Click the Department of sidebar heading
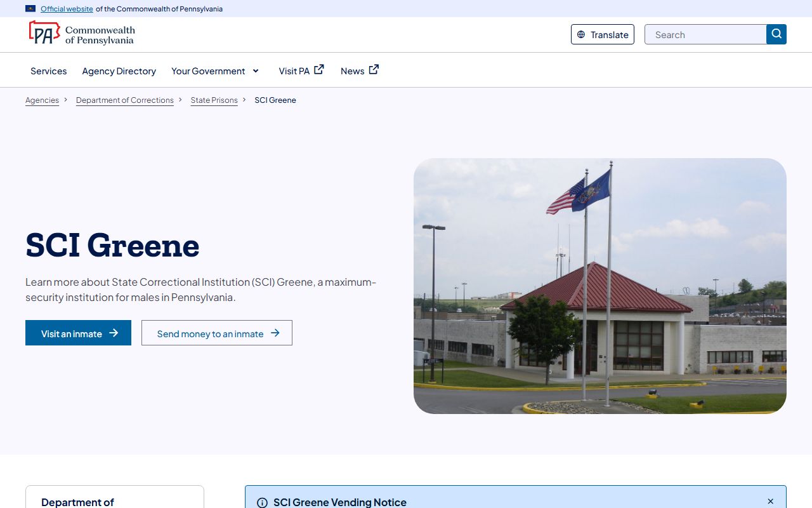 click(x=77, y=502)
